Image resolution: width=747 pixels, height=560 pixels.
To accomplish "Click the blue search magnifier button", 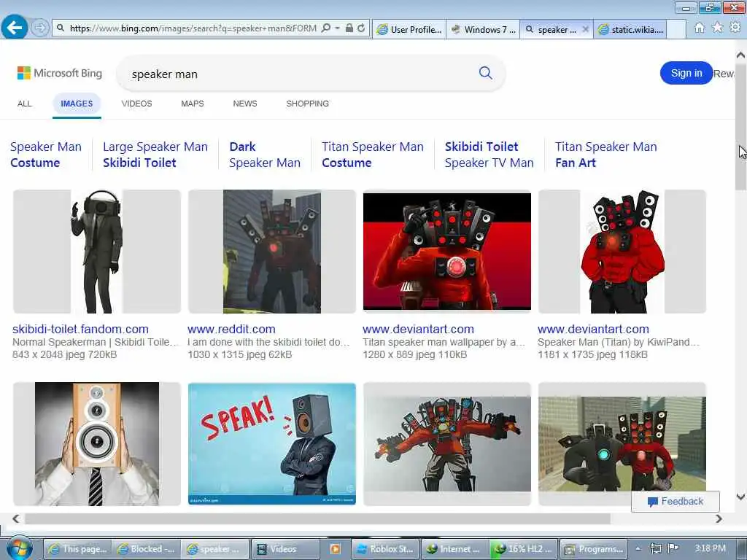I will click(x=485, y=73).
